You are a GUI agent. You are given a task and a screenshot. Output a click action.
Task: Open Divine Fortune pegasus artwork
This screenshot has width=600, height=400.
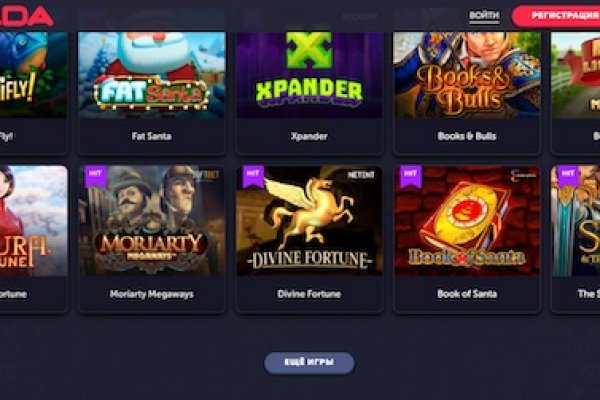pos(309,220)
